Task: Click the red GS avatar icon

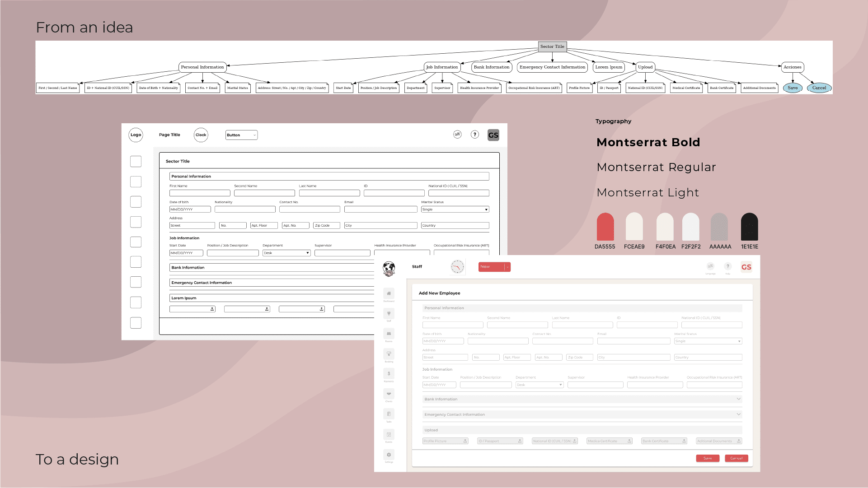Action: click(746, 267)
